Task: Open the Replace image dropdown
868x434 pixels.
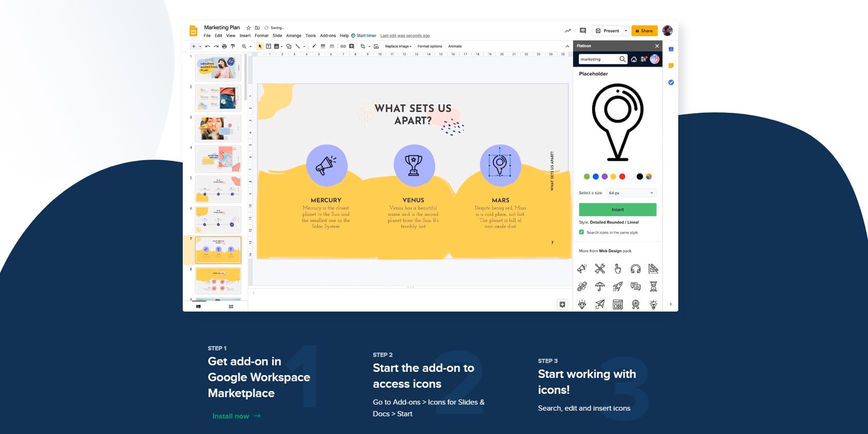Action: [x=398, y=47]
